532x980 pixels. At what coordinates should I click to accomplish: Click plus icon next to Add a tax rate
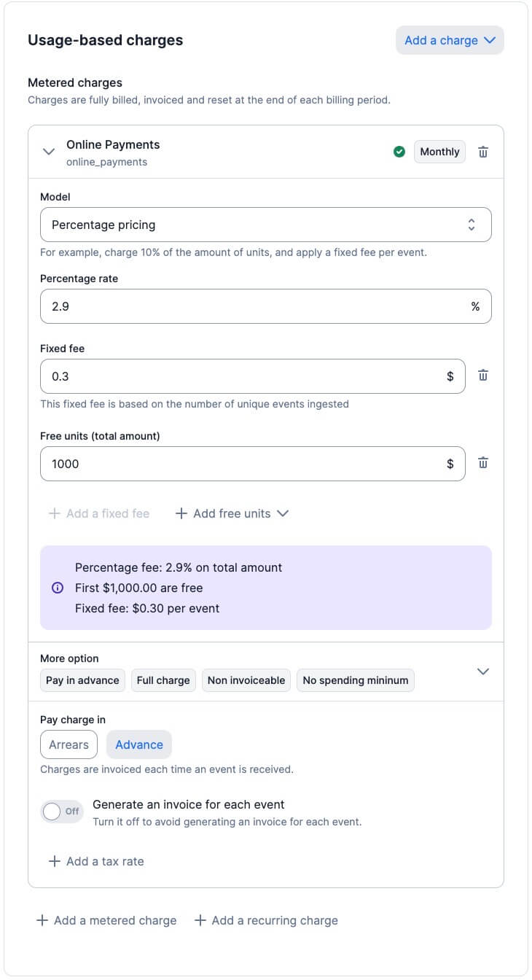pos(54,861)
